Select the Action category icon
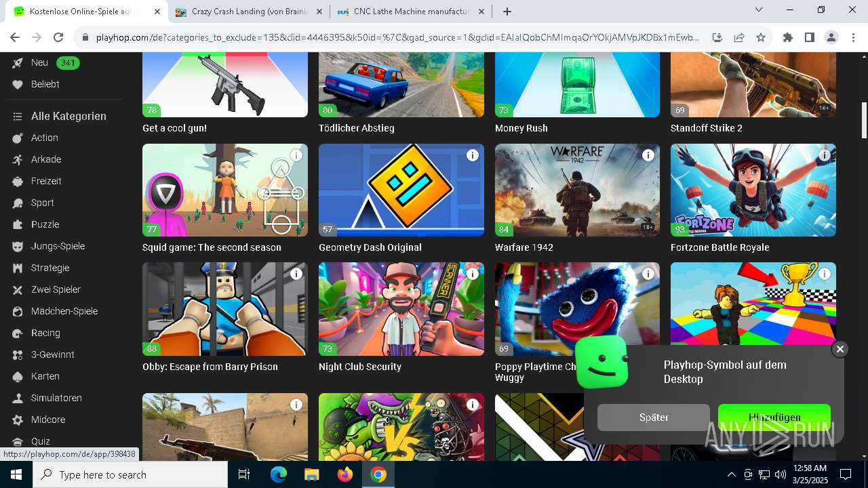Screen dimensions: 868x488 [18, 138]
